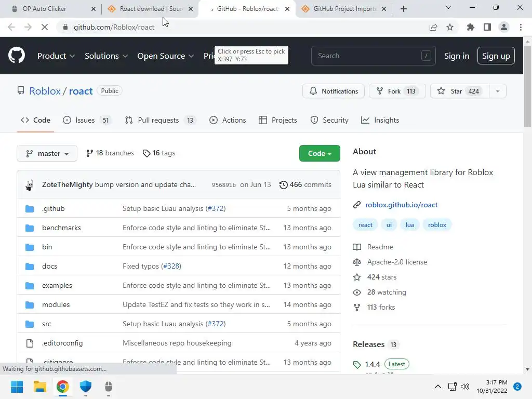Open the Chrome profile avatar
532x399 pixels.
[x=504, y=27]
